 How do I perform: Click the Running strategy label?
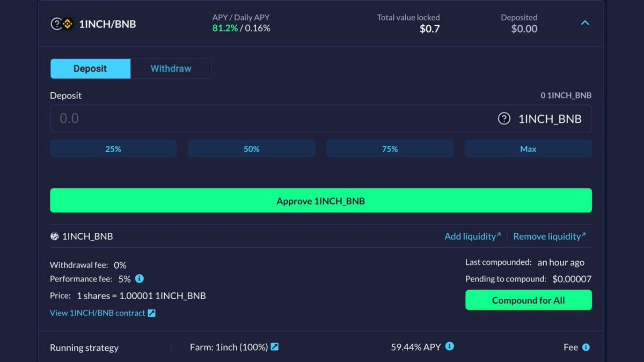click(84, 348)
